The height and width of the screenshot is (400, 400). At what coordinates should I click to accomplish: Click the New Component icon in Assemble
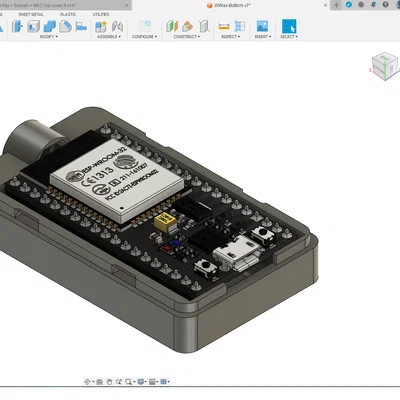(101, 26)
